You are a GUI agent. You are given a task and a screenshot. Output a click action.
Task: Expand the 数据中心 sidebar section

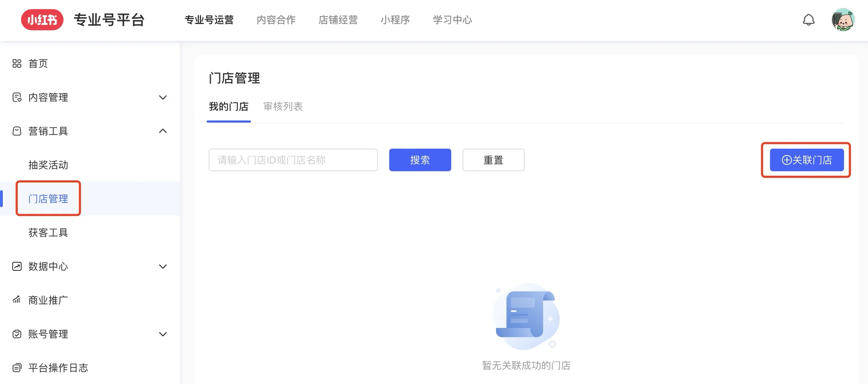click(163, 266)
